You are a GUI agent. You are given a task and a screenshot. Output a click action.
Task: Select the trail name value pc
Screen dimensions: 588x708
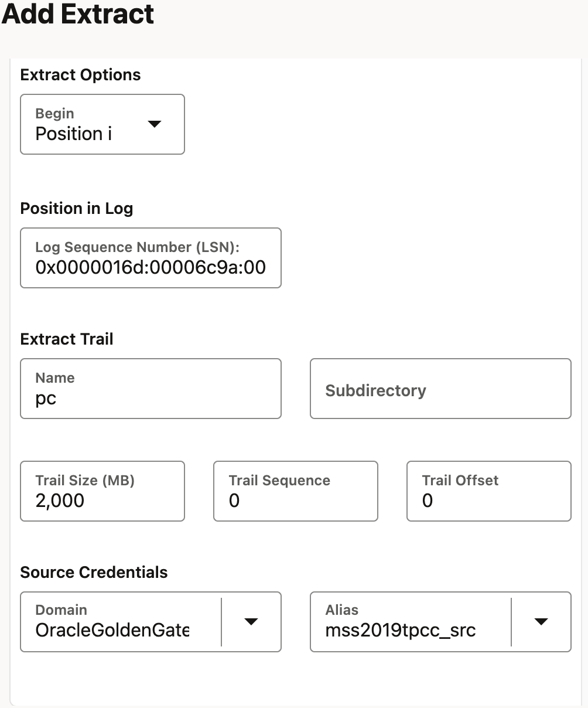(x=47, y=398)
